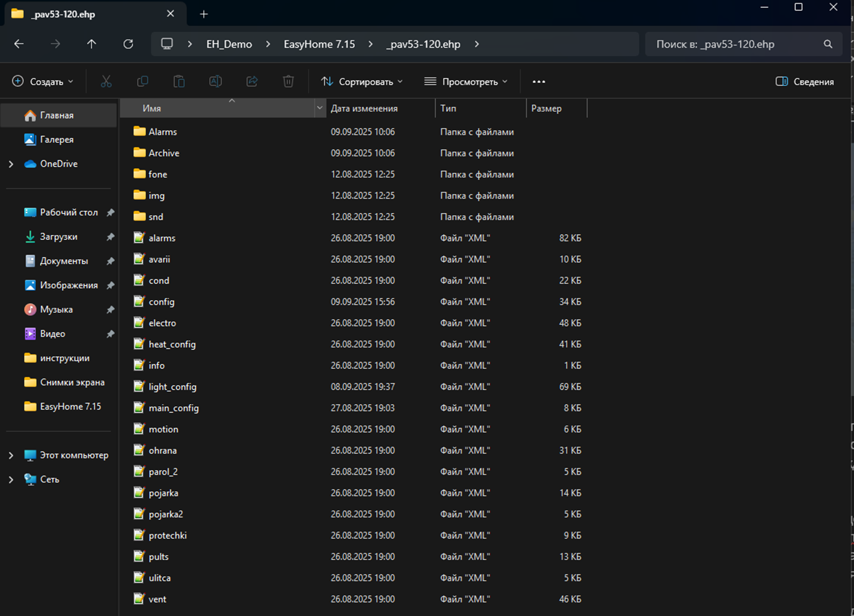Click the Cut scissors icon in toolbar
Viewport: 854px width, 616px height.
tap(106, 82)
